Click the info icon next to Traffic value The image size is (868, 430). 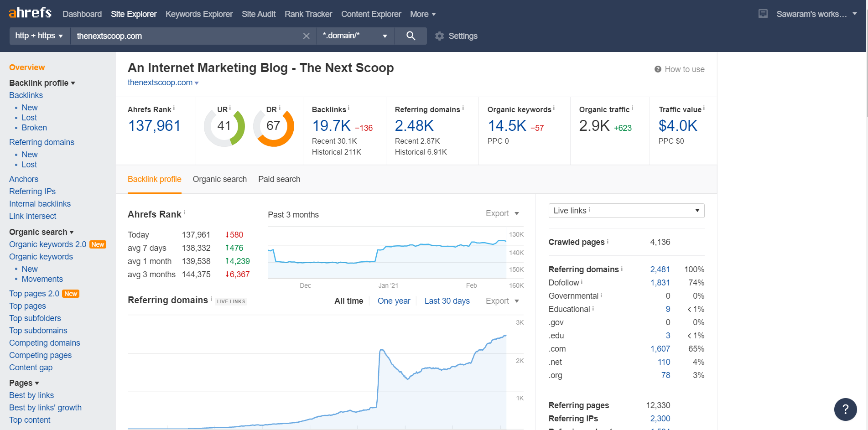pos(704,108)
